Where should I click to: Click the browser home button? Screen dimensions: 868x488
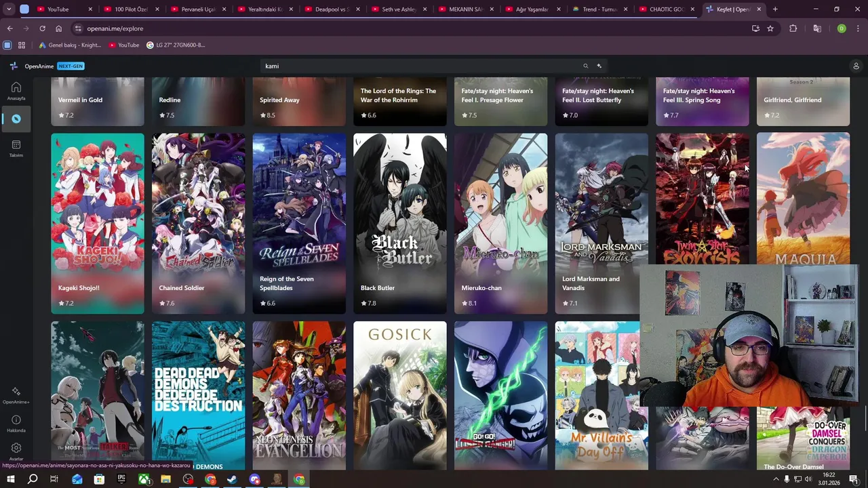58,28
